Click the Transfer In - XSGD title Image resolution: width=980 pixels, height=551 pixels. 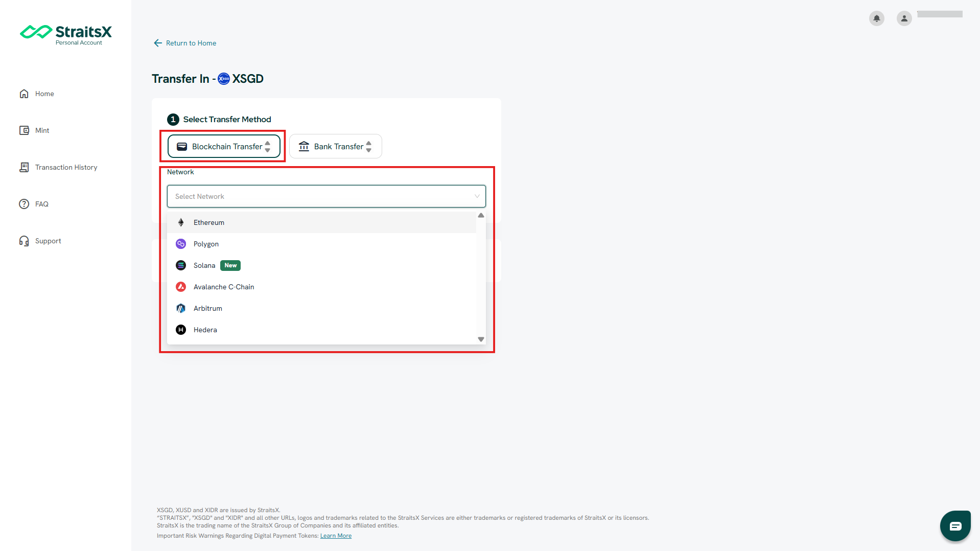pos(207,79)
